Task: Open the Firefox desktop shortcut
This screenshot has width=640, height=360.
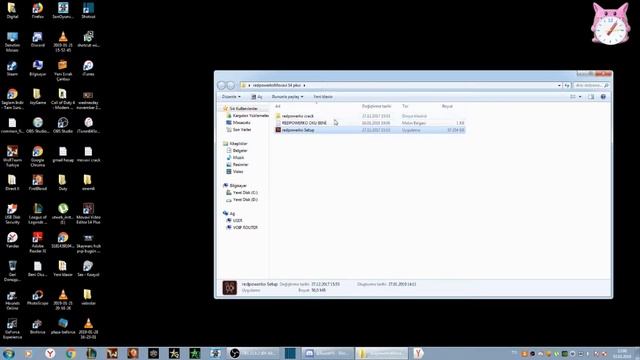Action: (x=38, y=10)
